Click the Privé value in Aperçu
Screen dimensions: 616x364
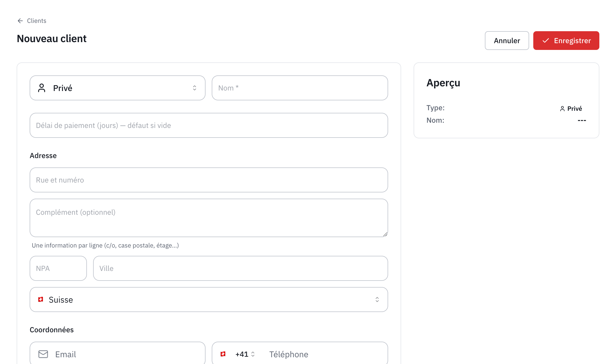[574, 109]
